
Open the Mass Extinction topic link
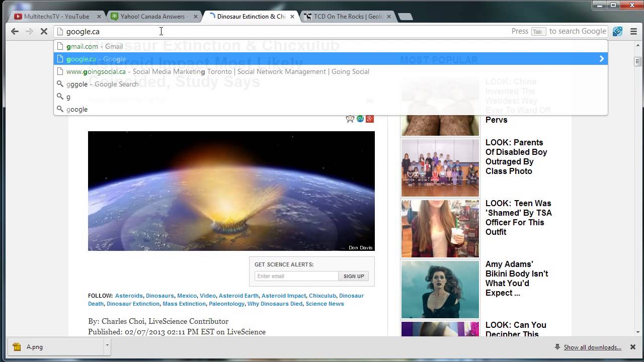(x=184, y=304)
